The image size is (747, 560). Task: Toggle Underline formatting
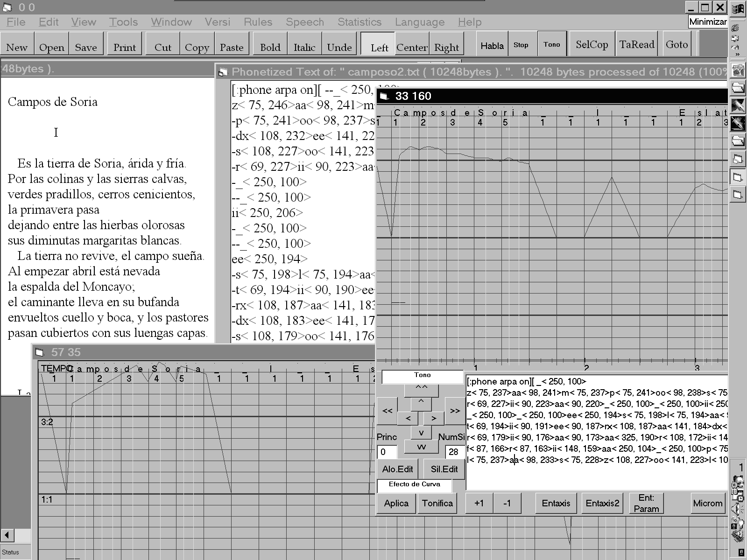(339, 44)
